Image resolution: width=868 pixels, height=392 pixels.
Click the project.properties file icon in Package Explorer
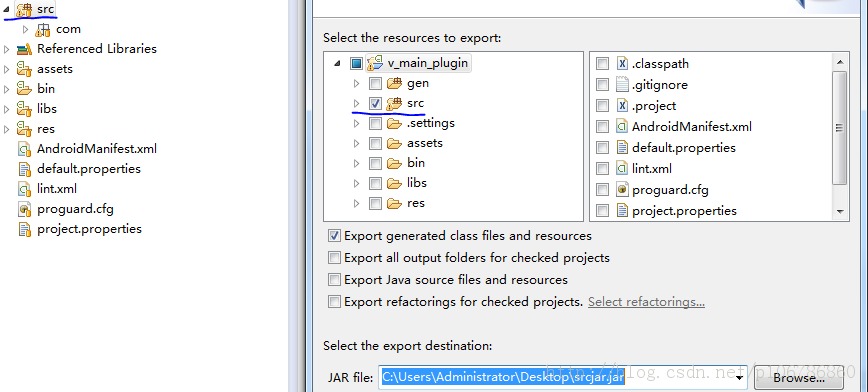pos(24,229)
